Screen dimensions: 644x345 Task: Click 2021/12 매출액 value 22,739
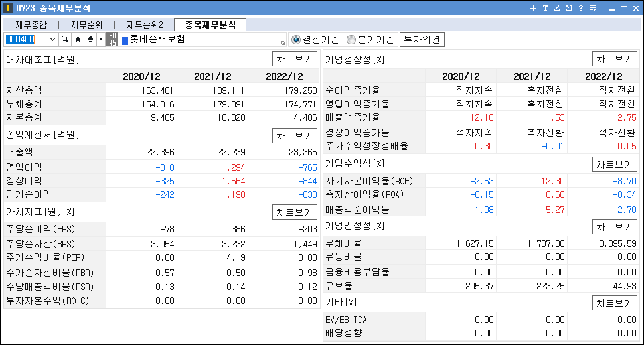pos(231,152)
